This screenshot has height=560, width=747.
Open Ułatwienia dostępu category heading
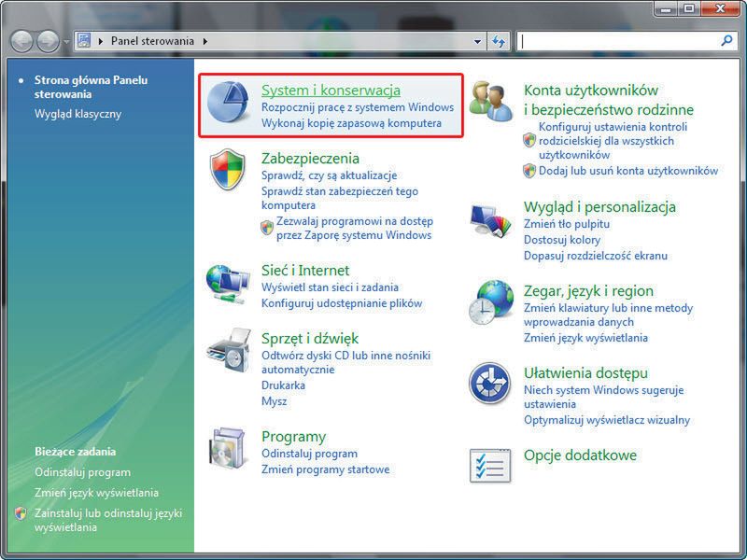point(585,372)
